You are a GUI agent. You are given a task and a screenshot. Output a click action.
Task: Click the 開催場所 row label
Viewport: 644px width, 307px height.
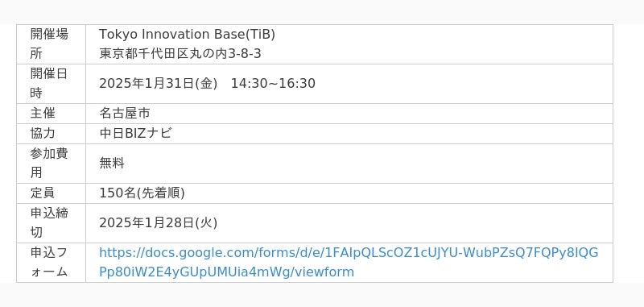[49, 44]
